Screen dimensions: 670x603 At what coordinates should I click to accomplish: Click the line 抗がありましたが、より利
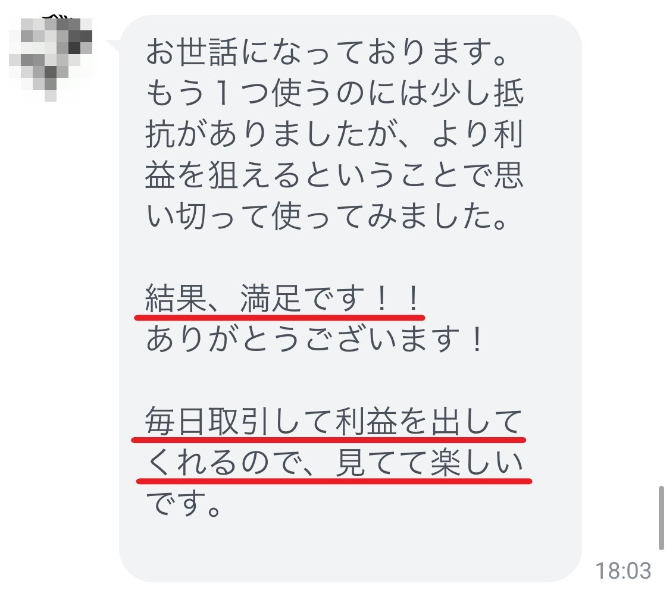pos(335,135)
